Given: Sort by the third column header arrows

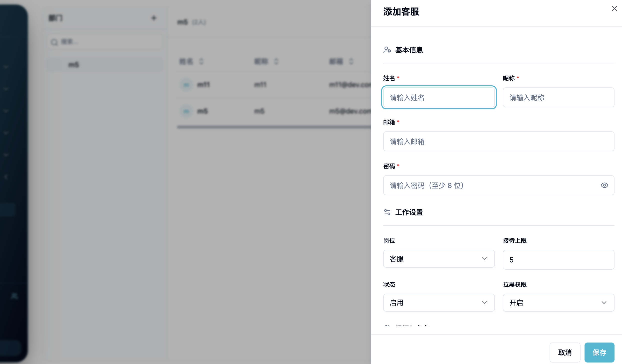Looking at the screenshot, I should pyautogui.click(x=351, y=61).
